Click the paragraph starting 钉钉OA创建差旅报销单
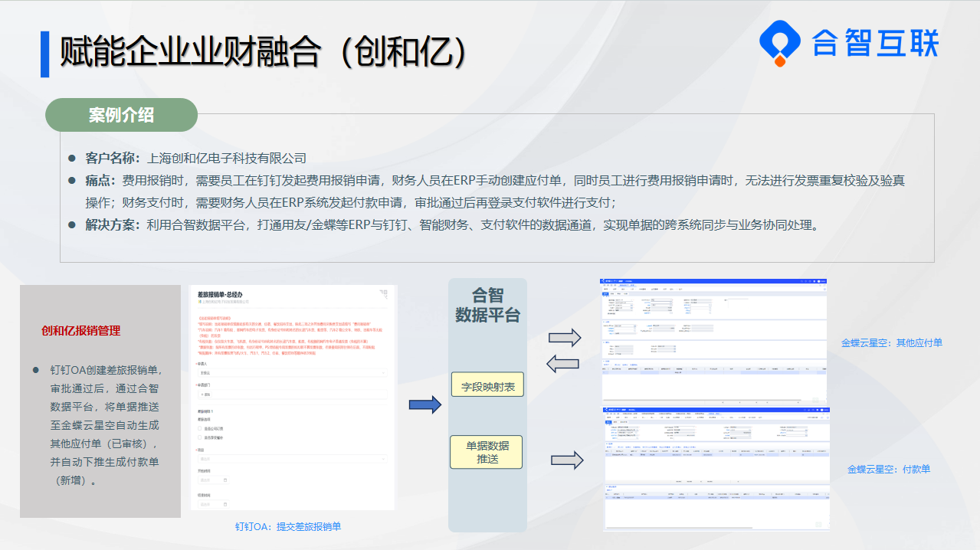 click(x=106, y=425)
